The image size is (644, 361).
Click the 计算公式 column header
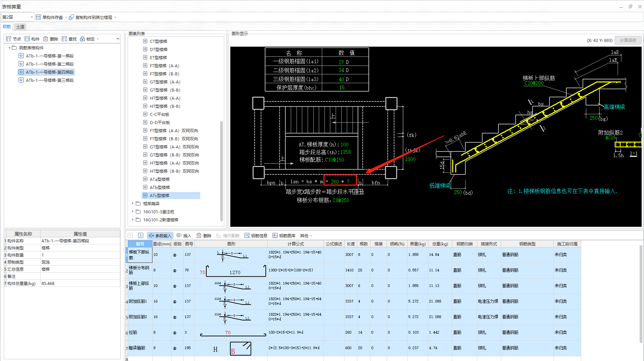(x=295, y=244)
